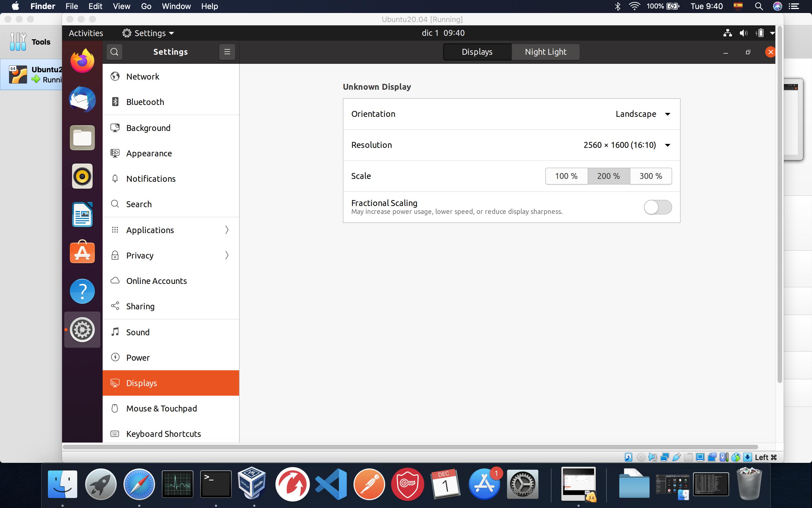Open Sharing settings panel
812x508 pixels.
[171, 306]
